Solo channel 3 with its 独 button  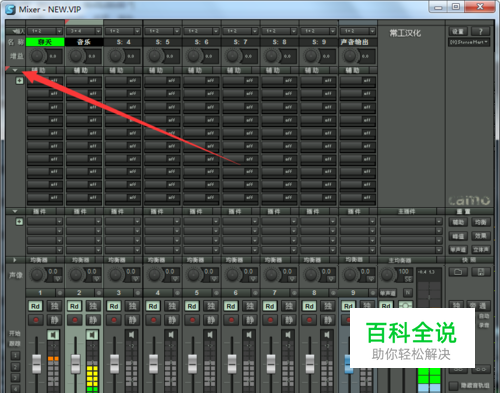click(132, 306)
